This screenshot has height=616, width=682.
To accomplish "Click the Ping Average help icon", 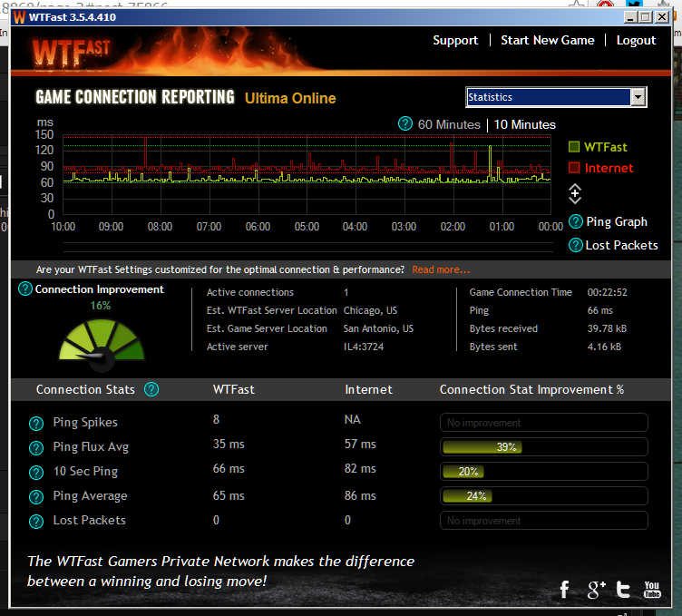I will [36, 497].
